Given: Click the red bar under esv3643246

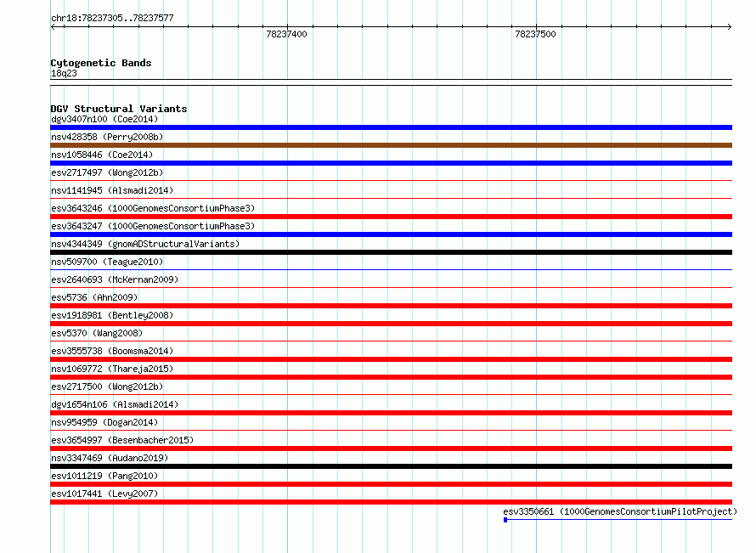Looking at the screenshot, I should (x=391, y=217).
